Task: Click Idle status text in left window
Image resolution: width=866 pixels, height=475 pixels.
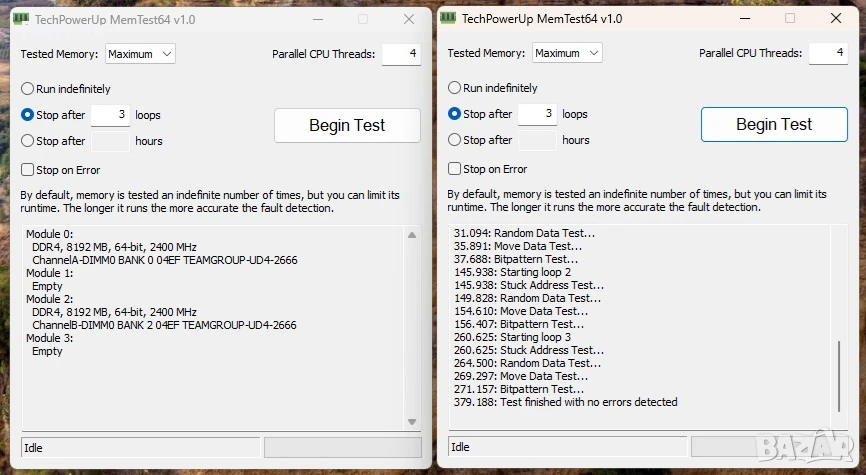Action: 33,447
